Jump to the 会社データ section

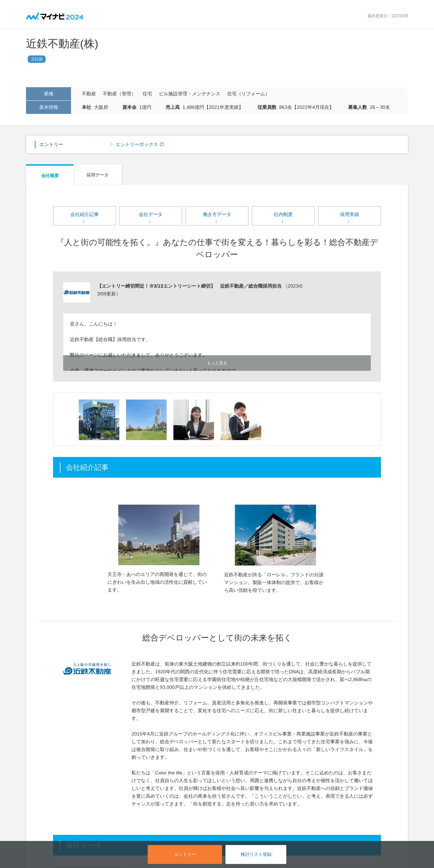pyautogui.click(x=151, y=216)
